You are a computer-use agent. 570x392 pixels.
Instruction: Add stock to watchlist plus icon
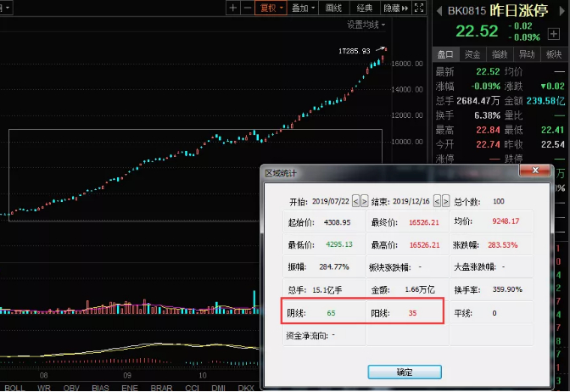(x=554, y=34)
